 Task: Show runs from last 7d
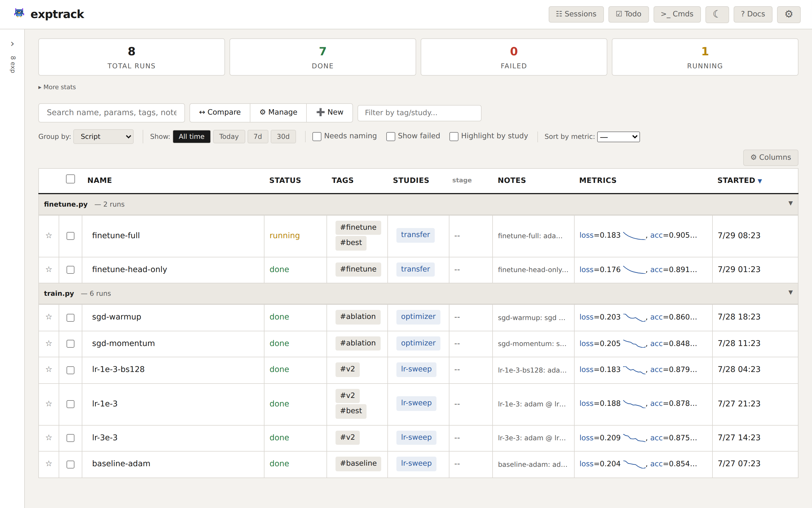tap(258, 136)
